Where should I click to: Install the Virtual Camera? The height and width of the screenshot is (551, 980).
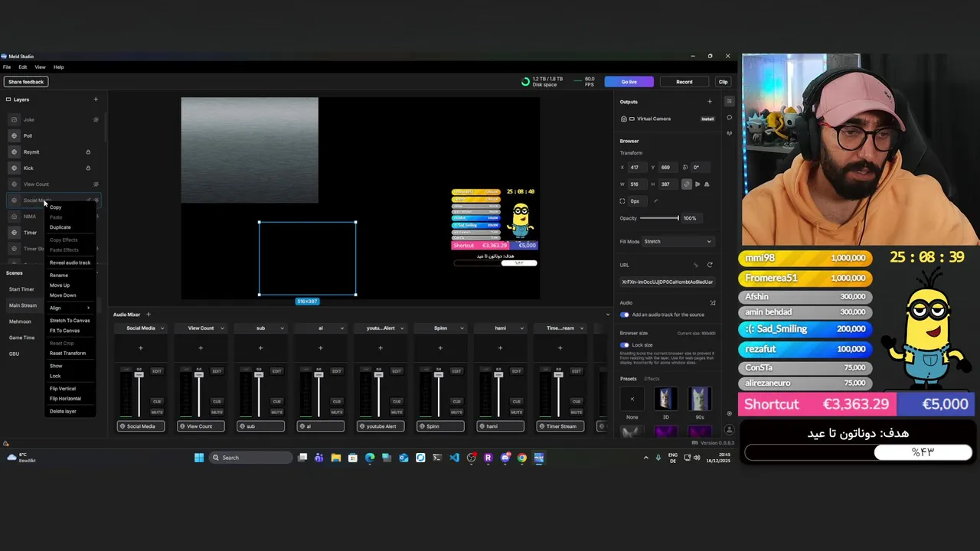[x=707, y=119]
